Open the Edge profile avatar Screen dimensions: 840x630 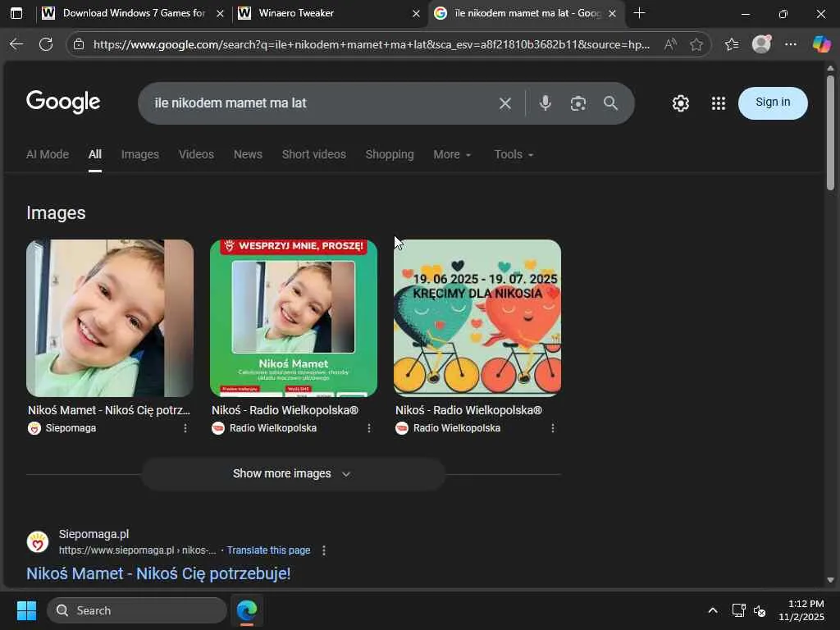tap(761, 44)
